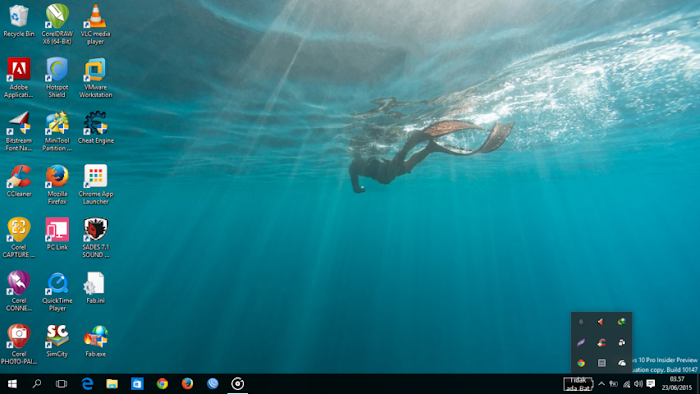Select the Mozilla Firefox desktop shortcut

click(57, 185)
